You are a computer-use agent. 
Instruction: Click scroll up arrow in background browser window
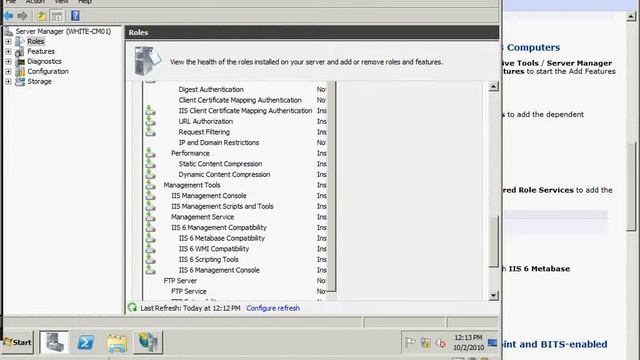[631, 16]
